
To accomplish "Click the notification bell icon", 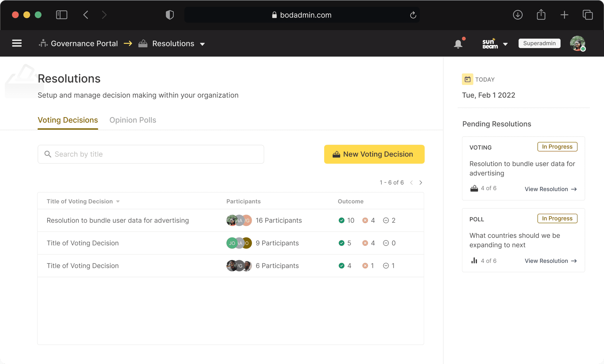I will coord(458,44).
